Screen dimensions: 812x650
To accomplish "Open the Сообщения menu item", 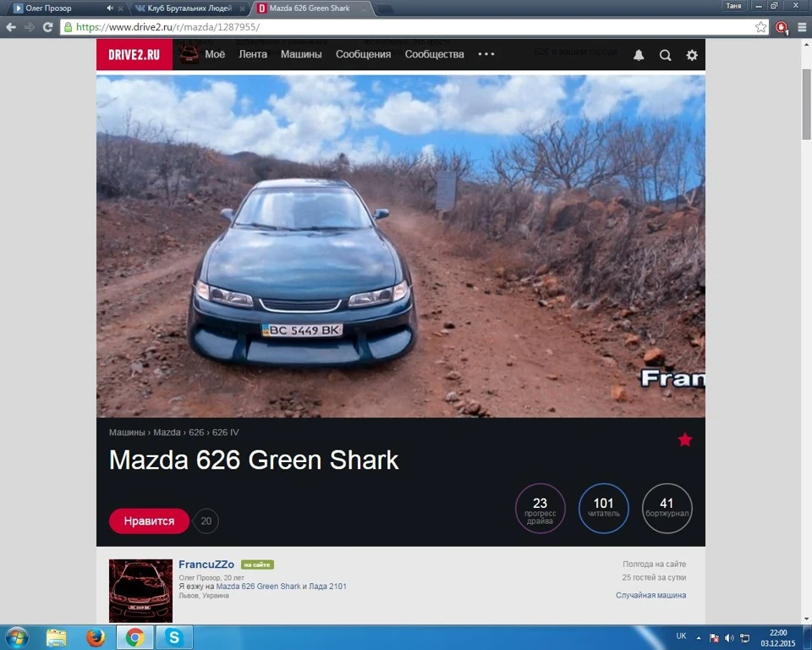I will coord(363,54).
